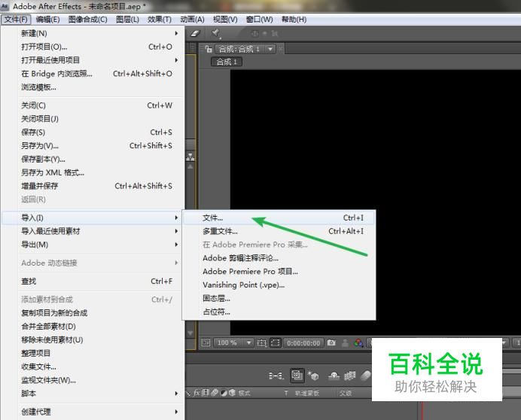521x420 pixels.
Task: Enable frame blending icon in timeline
Action: tap(349, 376)
